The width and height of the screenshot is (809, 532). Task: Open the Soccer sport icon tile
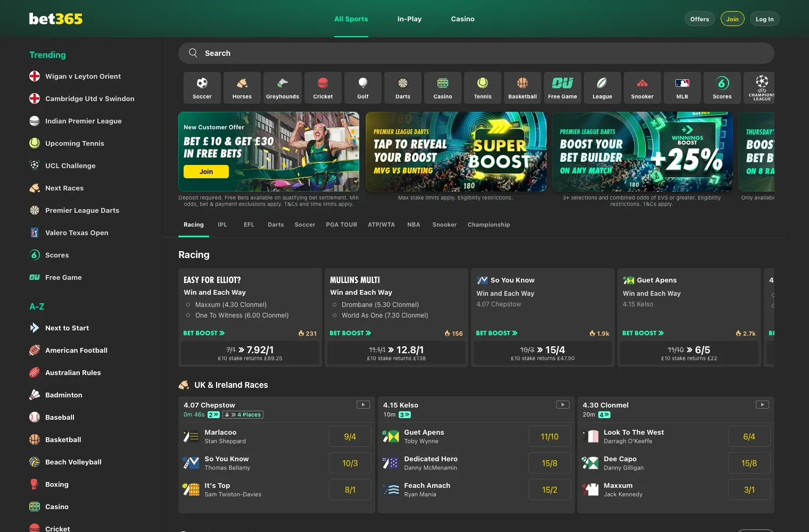[202, 87]
